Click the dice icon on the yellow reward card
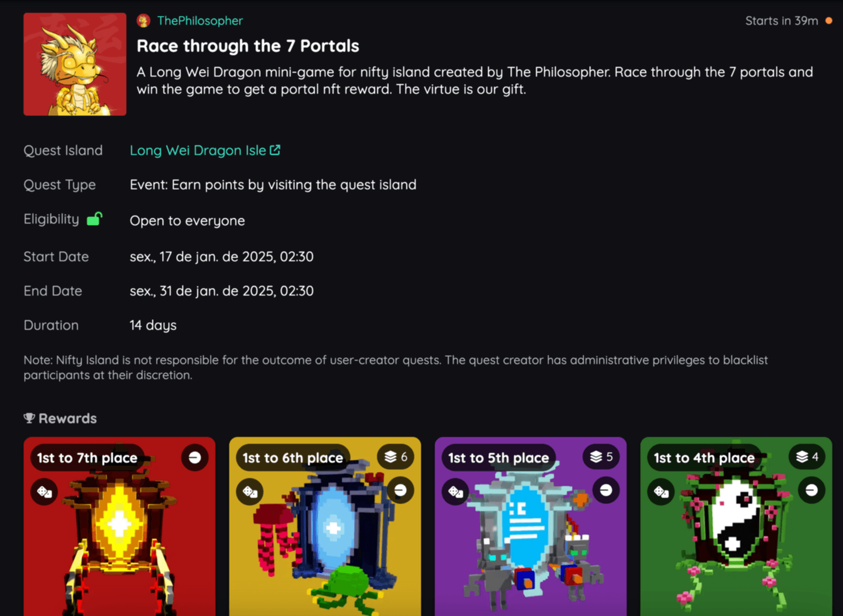 coord(250,492)
